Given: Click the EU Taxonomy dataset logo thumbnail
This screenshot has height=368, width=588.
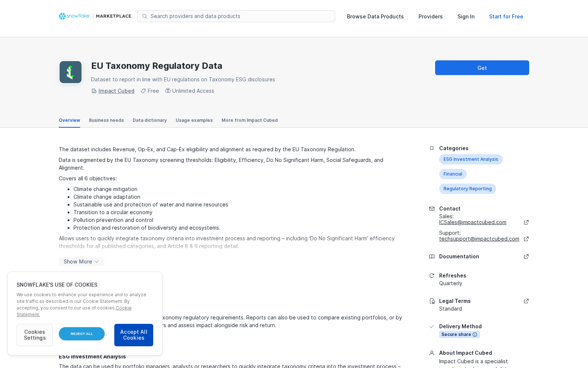Looking at the screenshot, I should tap(71, 72).
